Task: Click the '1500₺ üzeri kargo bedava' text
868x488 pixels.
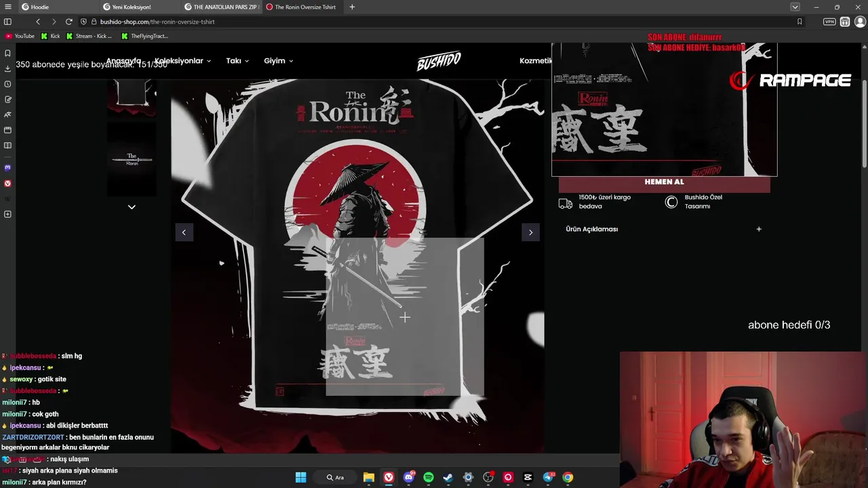Action: point(604,202)
